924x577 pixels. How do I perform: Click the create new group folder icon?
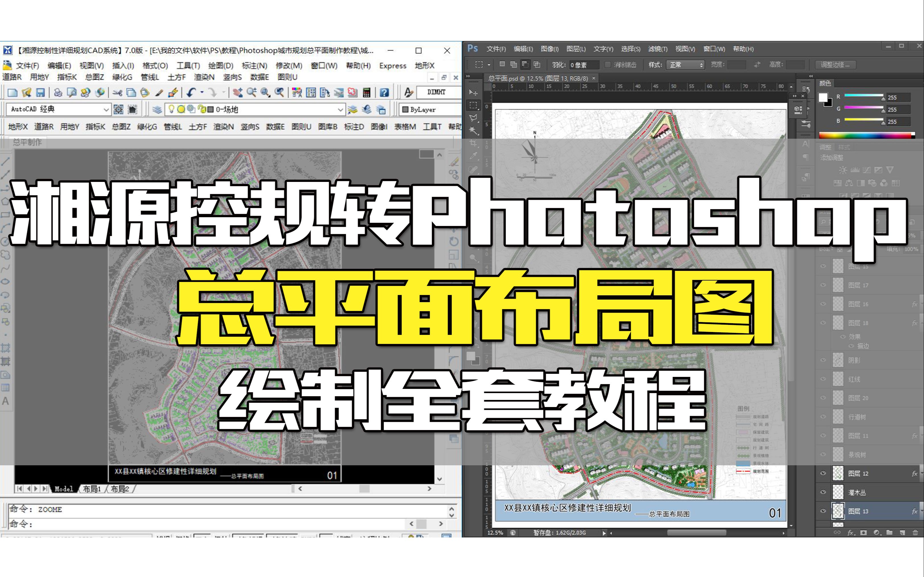890,533
